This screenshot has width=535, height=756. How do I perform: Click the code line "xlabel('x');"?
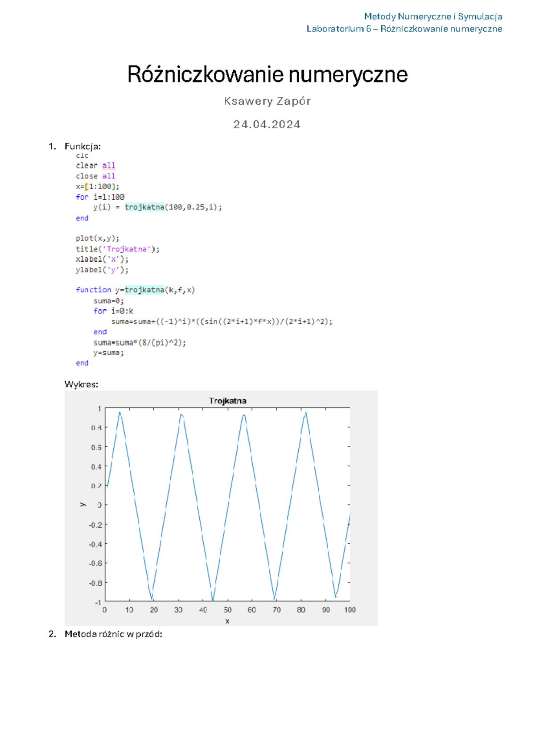pyautogui.click(x=102, y=259)
